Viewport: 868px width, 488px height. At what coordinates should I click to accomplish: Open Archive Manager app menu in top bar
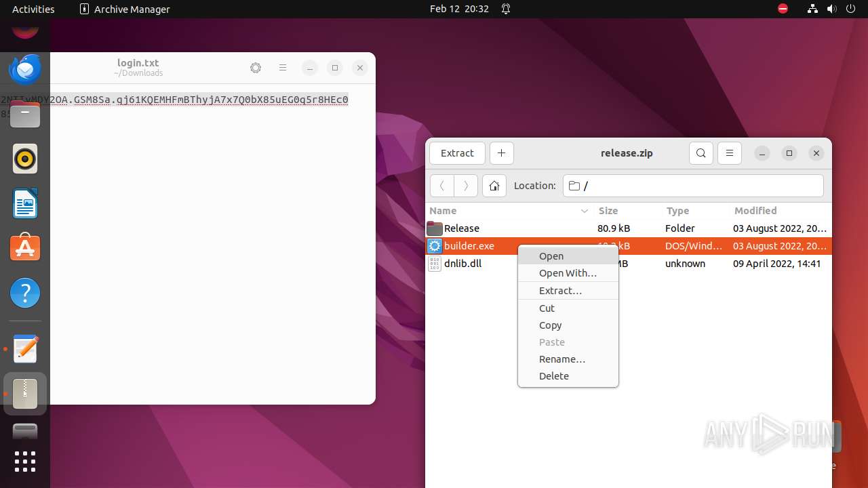(x=125, y=9)
